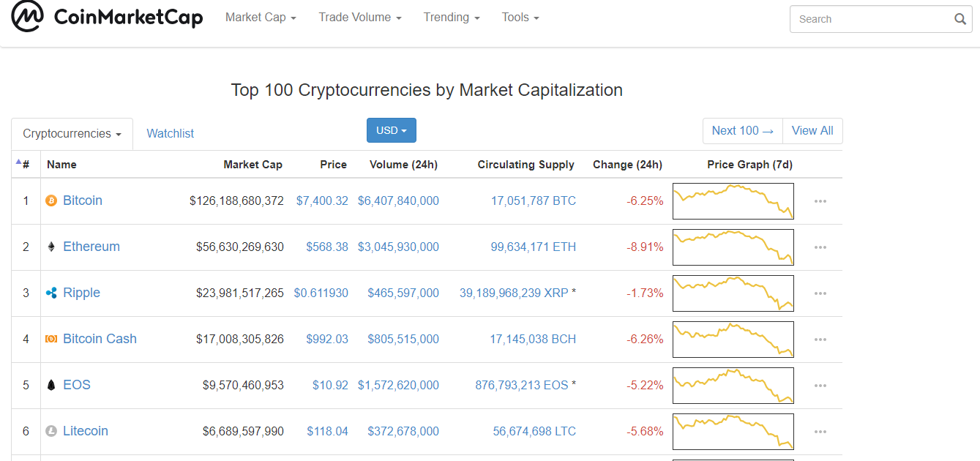Screen dimensions: 980x461
Task: Click the EOS logo icon
Action: coord(51,385)
